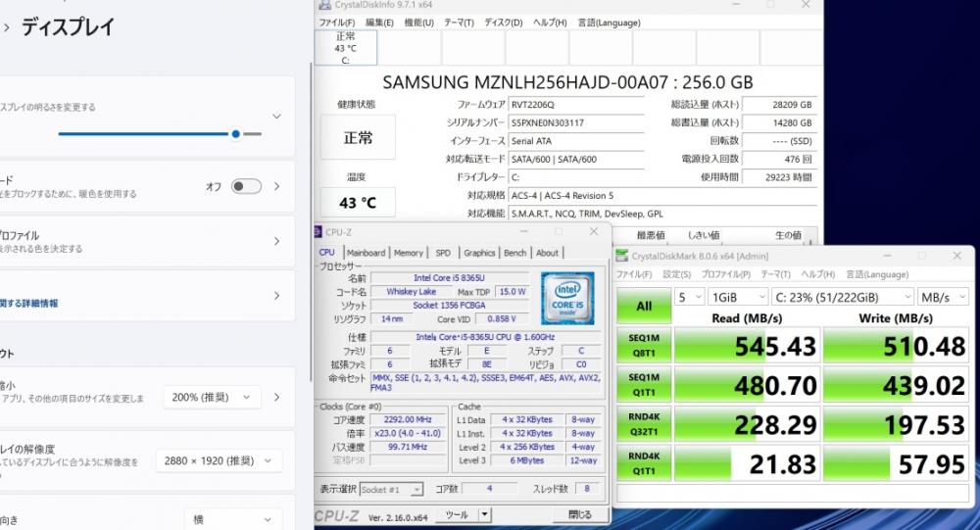
Task: Open the プロファイル(P) menu in CrystalDiskMark
Action: click(727, 274)
